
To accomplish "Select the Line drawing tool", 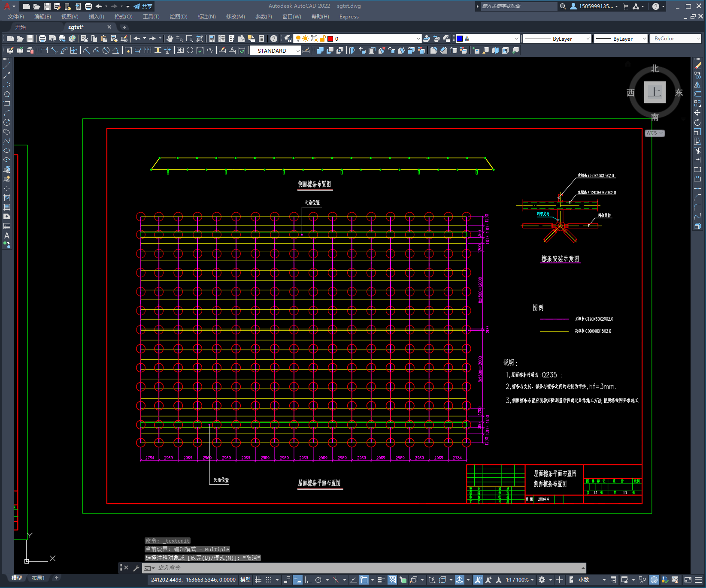I will [x=7, y=66].
